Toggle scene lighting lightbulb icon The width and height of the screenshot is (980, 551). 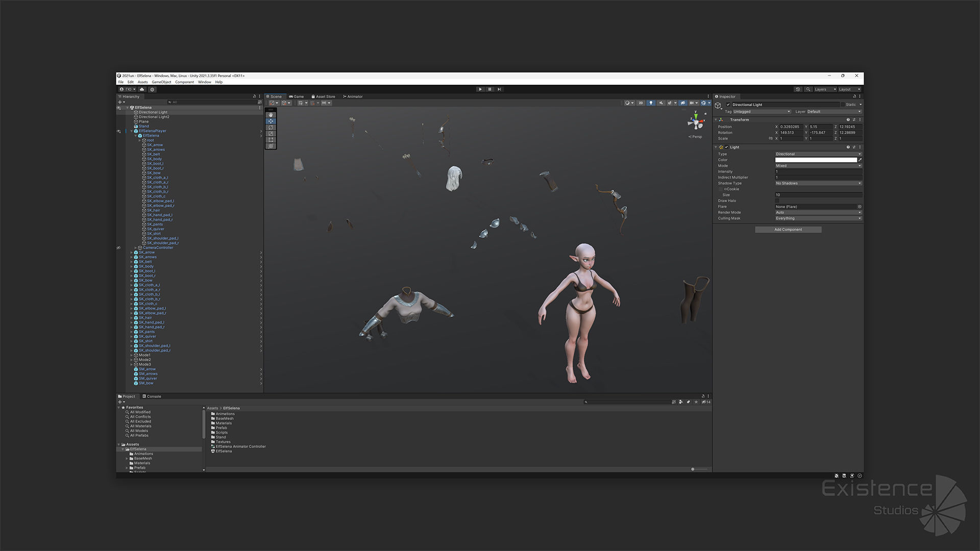tap(651, 103)
